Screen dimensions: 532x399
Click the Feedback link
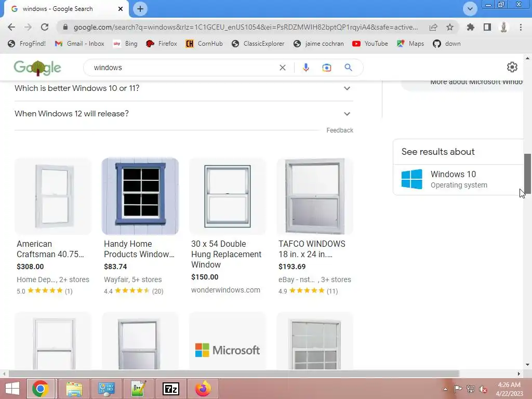click(340, 130)
